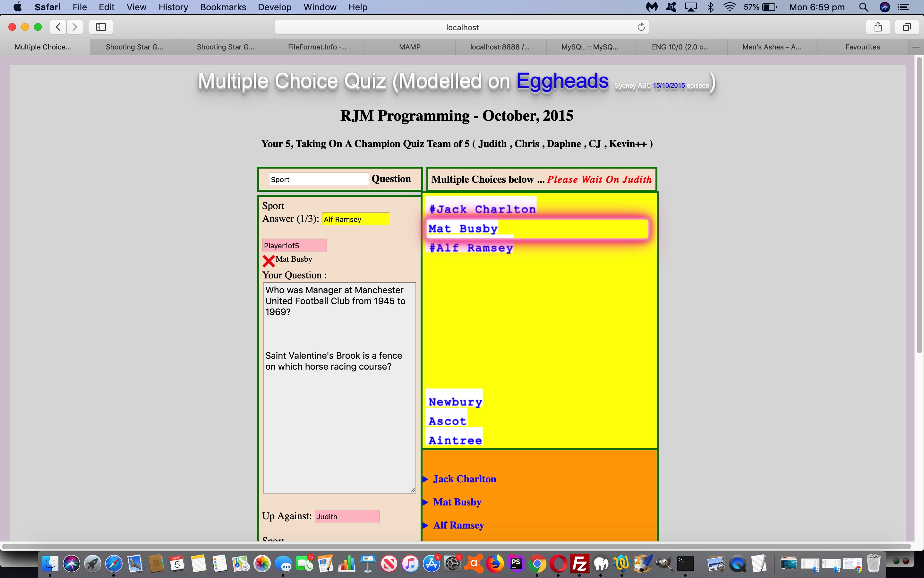Open Photos app in the Dock
Screen dimensions: 924x578
pyautogui.click(x=262, y=563)
